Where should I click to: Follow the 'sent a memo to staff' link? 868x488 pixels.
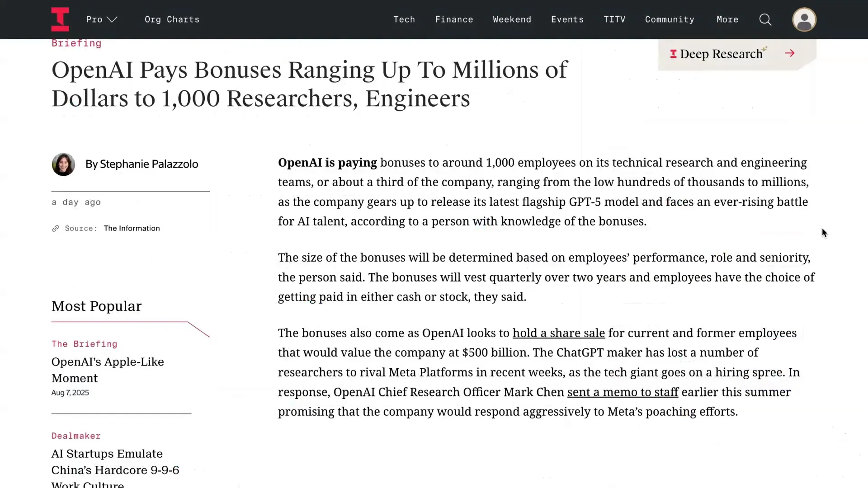pyautogui.click(x=623, y=392)
